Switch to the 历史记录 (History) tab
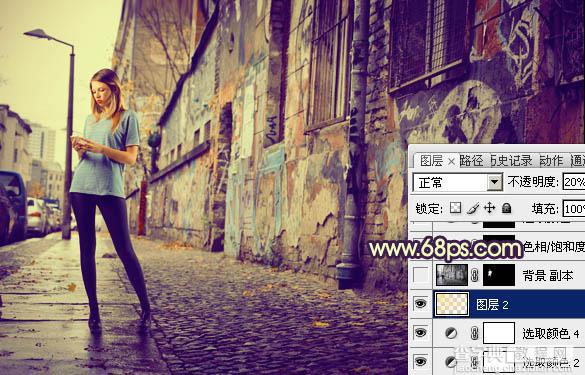The image size is (585, 375). [x=511, y=161]
